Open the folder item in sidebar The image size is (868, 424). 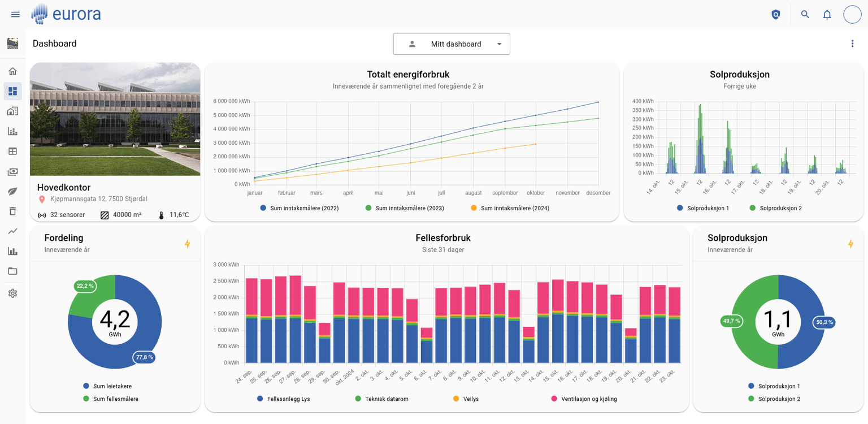[12, 271]
